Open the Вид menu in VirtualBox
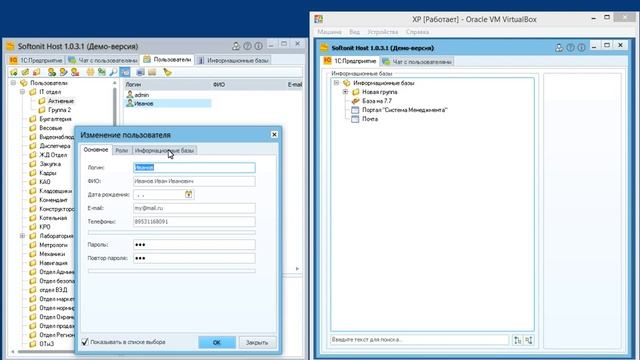This screenshot has width=640, height=360. tap(354, 32)
